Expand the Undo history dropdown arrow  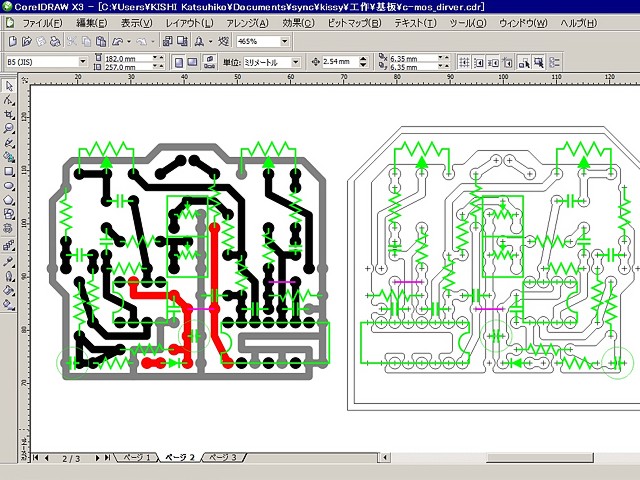[x=129, y=41]
